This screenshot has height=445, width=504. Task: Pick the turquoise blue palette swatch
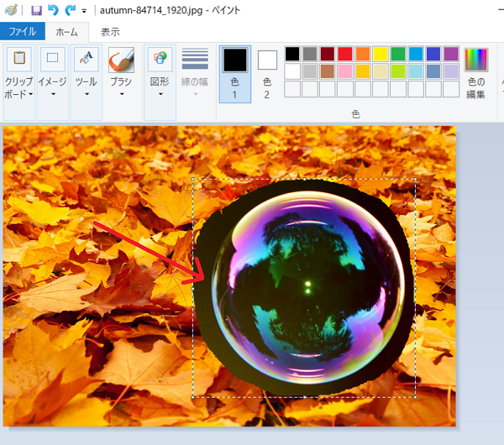click(416, 54)
